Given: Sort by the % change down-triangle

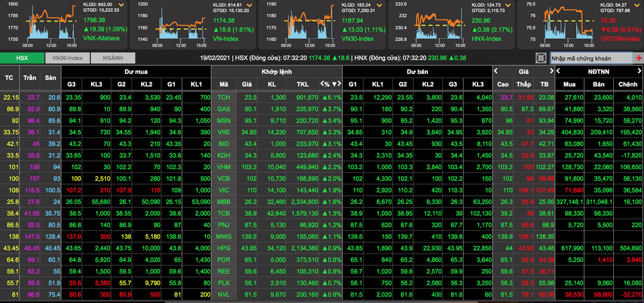Looking at the screenshot, I should coord(334,84).
